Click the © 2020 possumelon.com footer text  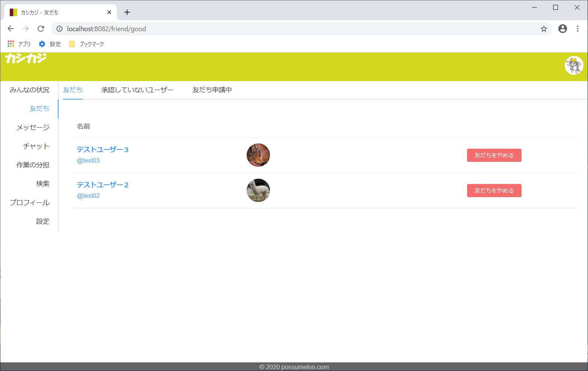click(294, 367)
